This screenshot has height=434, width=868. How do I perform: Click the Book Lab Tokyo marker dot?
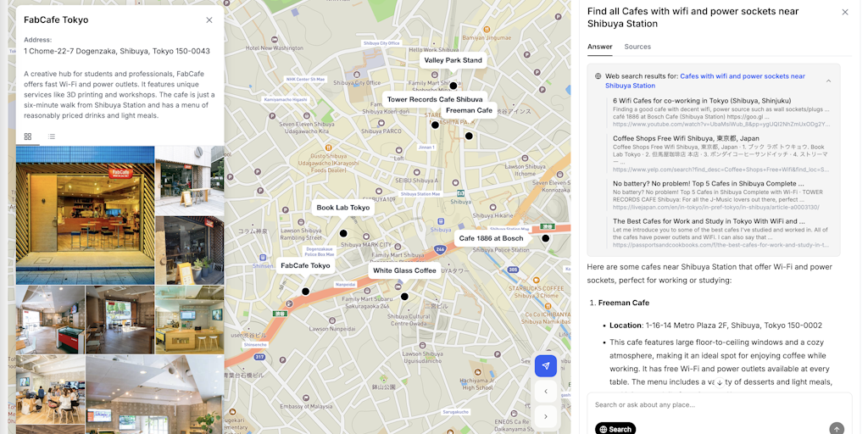[343, 234]
